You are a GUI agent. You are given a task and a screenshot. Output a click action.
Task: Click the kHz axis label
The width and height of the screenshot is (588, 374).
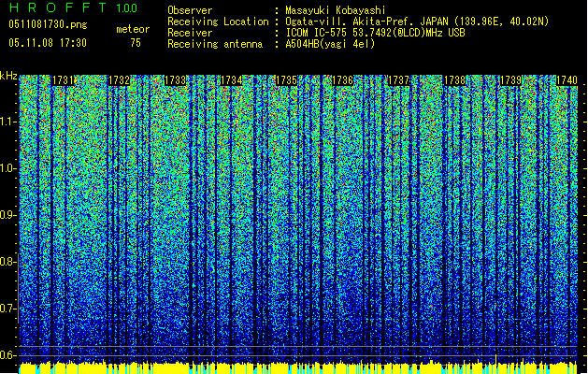(x=8, y=76)
